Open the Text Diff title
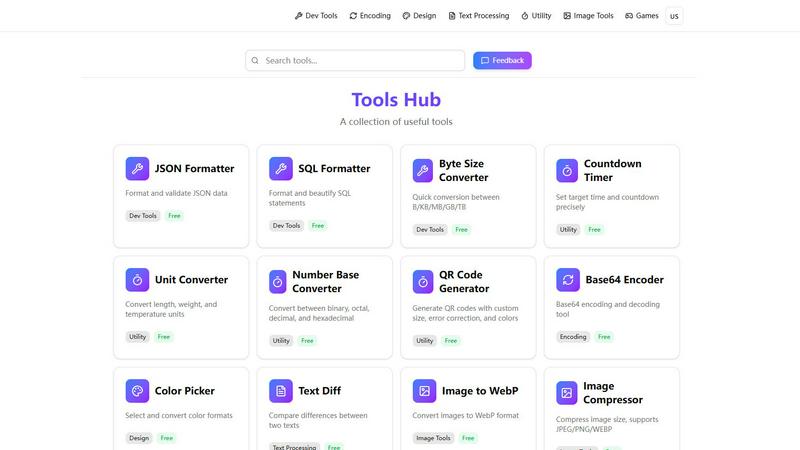Screen dimensions: 800x450 (319, 391)
